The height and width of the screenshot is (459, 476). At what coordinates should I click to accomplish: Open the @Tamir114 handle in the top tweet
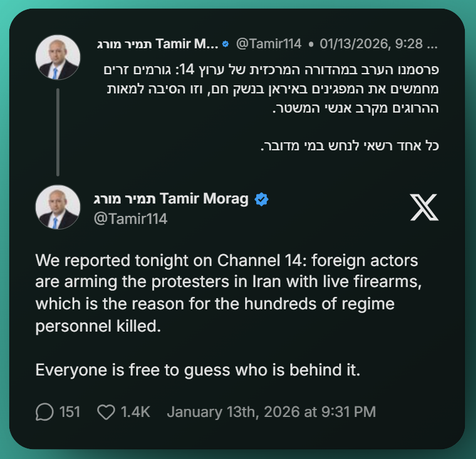click(269, 44)
